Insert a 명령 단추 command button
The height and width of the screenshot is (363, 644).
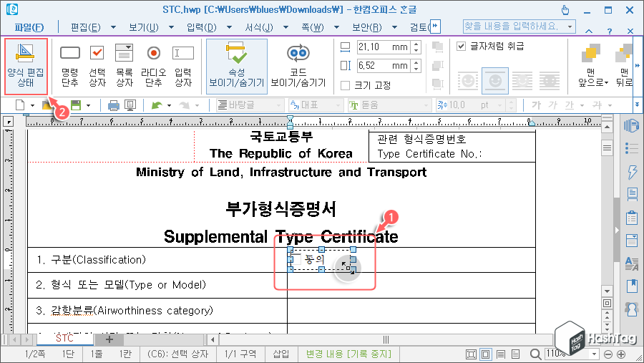coord(70,66)
